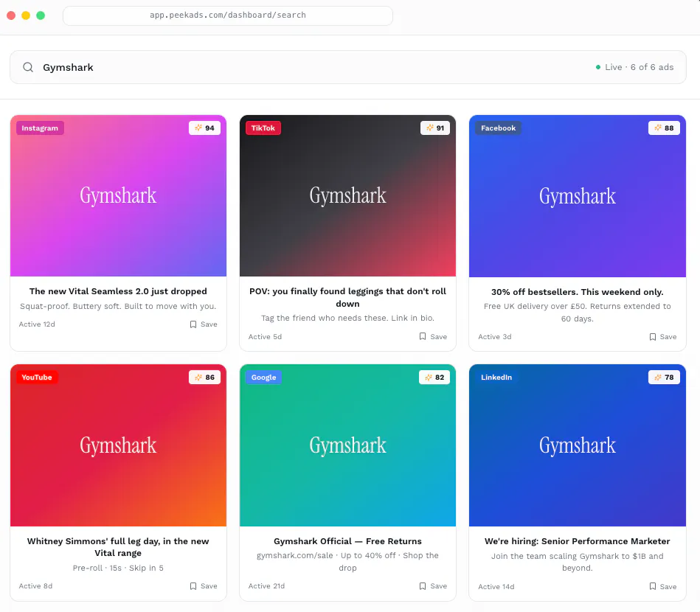Click the 'Active 5d' label

[x=266, y=336]
